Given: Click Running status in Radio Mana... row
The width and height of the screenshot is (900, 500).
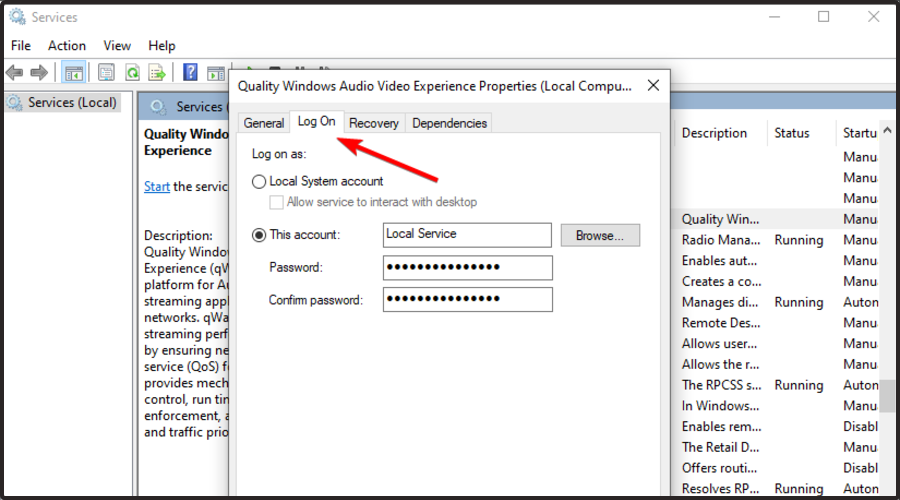Looking at the screenshot, I should point(798,240).
